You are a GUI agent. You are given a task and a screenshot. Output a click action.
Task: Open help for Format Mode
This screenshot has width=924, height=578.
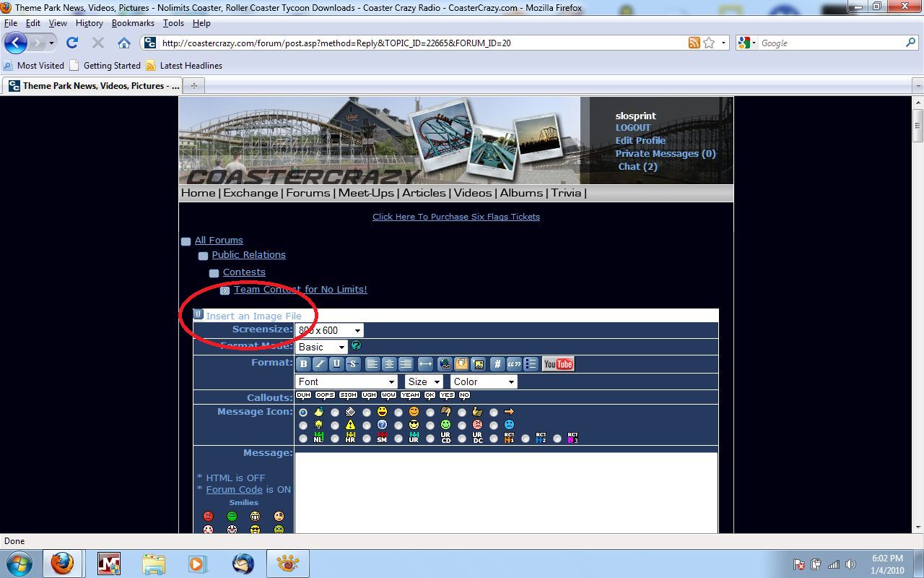click(x=356, y=345)
